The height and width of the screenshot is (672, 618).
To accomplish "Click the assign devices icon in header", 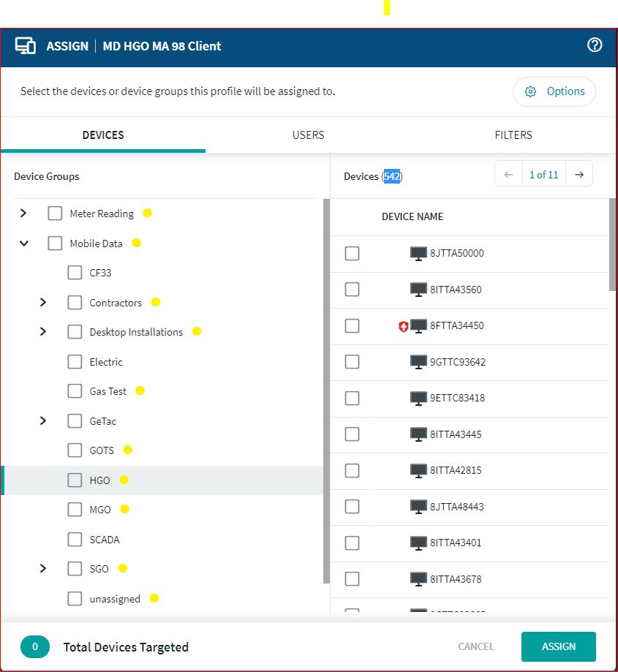I will [26, 45].
